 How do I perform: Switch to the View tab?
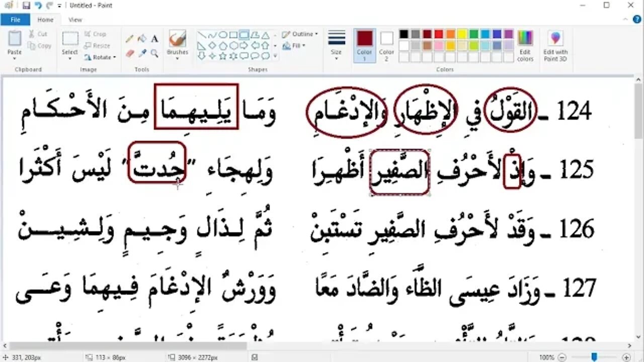point(75,20)
